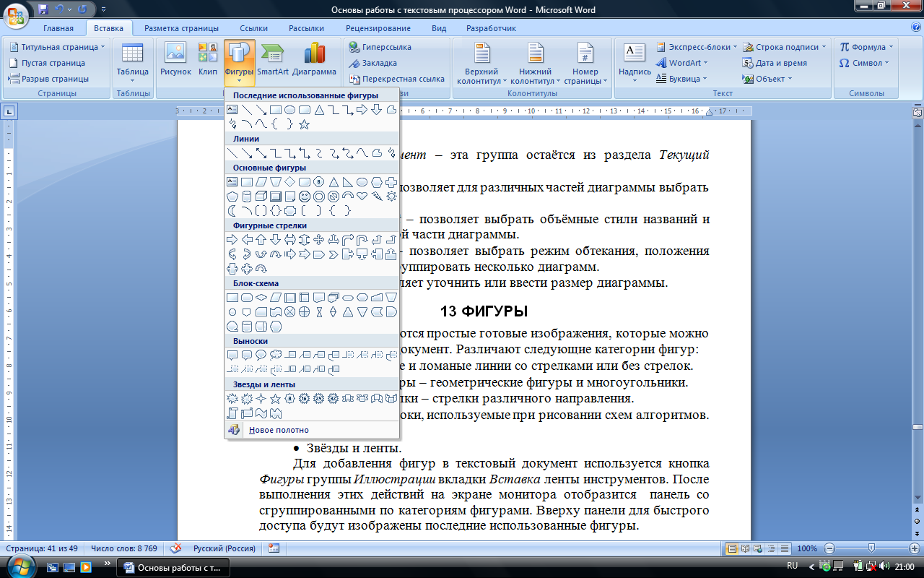Insert a Перекрестная ссылка
924x578 pixels.
[x=396, y=79]
